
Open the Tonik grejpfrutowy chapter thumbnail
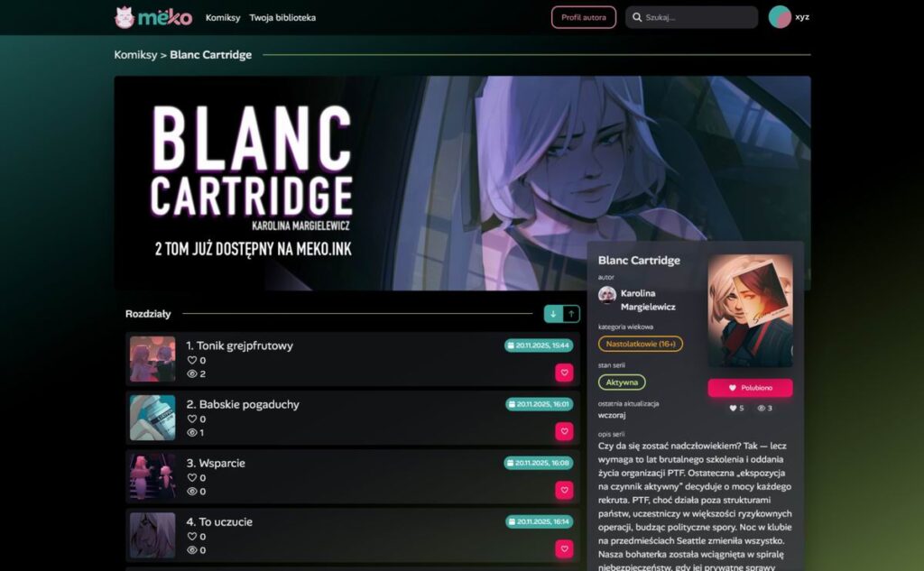click(152, 359)
